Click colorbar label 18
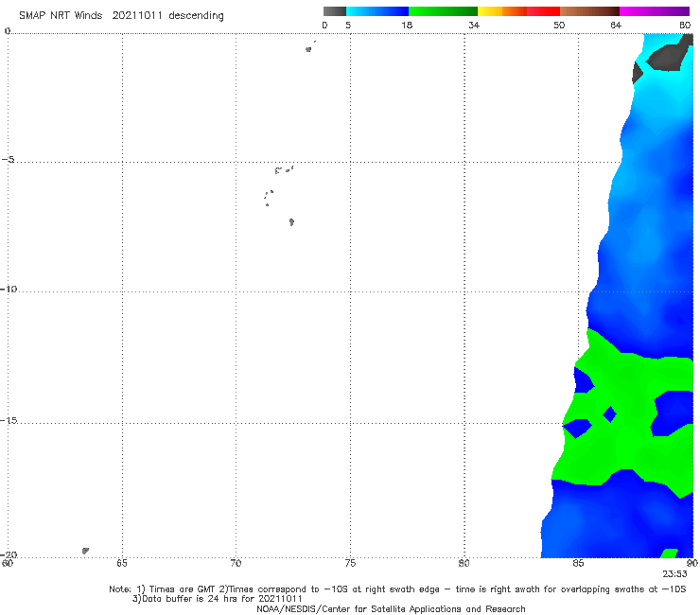Viewport: 700px width, 615px height. [x=407, y=25]
